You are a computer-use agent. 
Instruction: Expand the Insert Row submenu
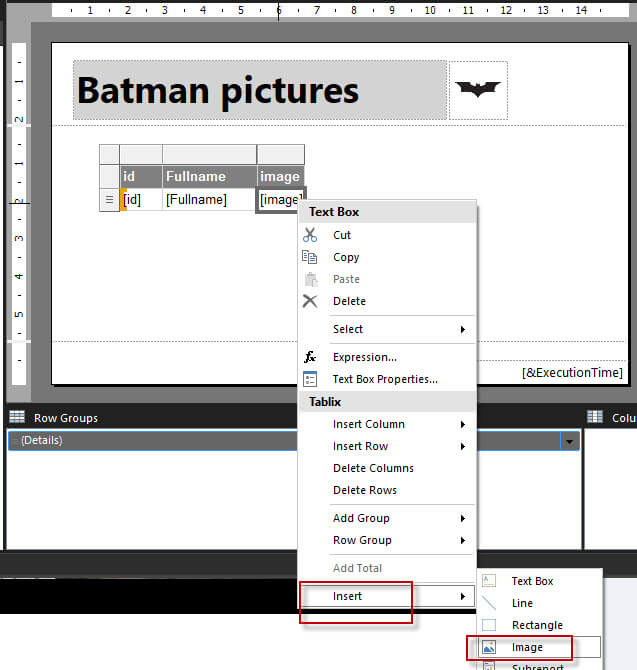click(x=388, y=446)
